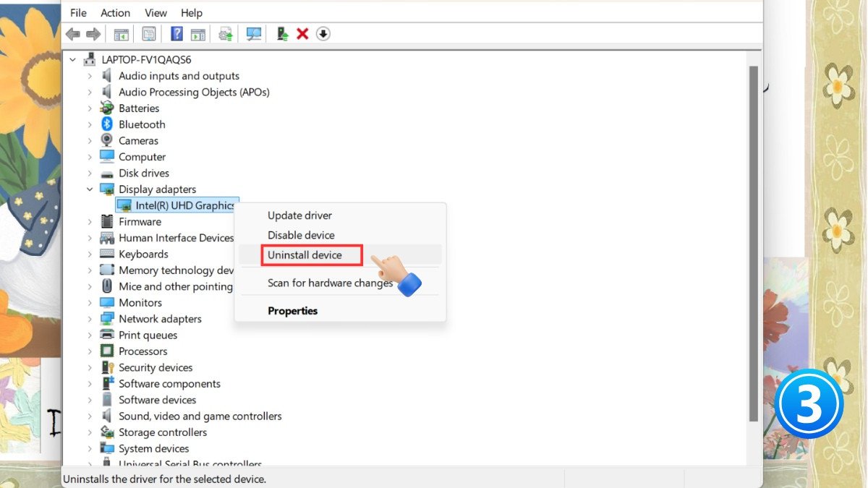Click the Back arrow in toolbar

pos(72,34)
